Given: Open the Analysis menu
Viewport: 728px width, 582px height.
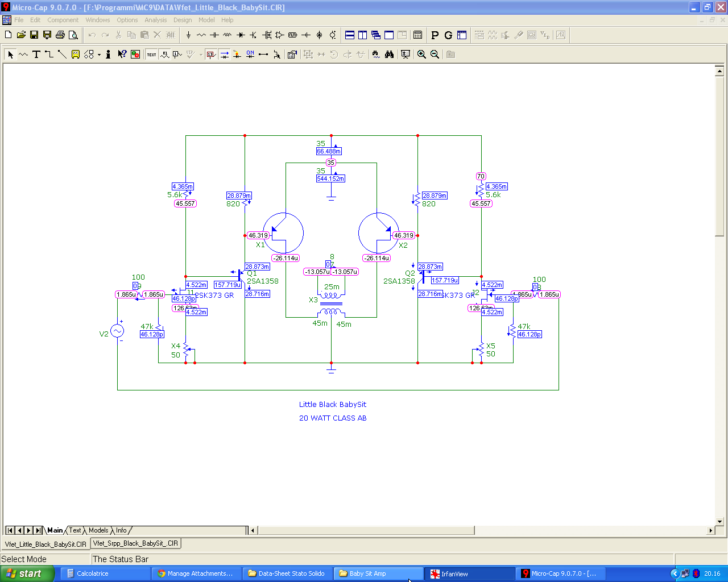Looking at the screenshot, I should [155, 20].
